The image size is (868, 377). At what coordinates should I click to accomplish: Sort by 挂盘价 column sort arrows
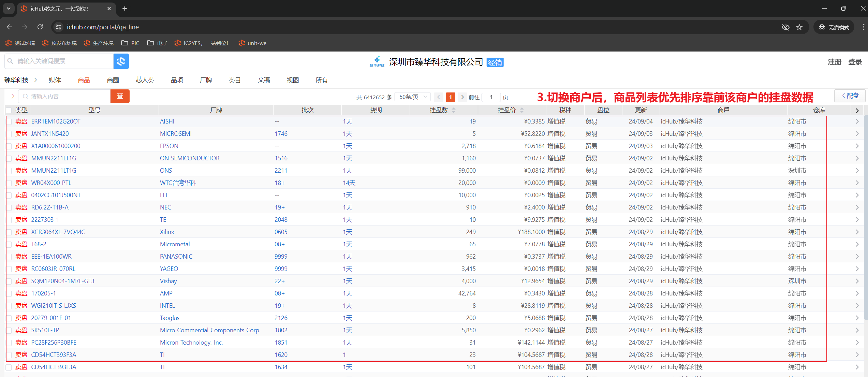click(522, 110)
